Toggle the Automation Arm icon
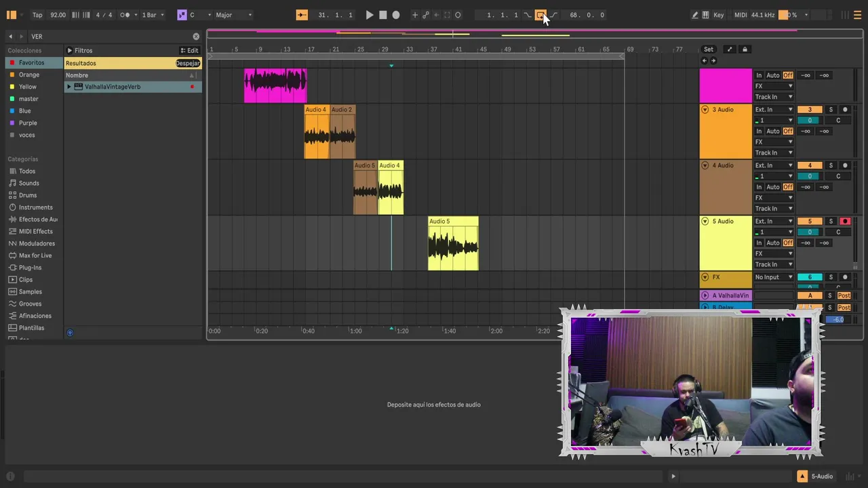Viewport: 868px width, 488px height. [x=426, y=15]
